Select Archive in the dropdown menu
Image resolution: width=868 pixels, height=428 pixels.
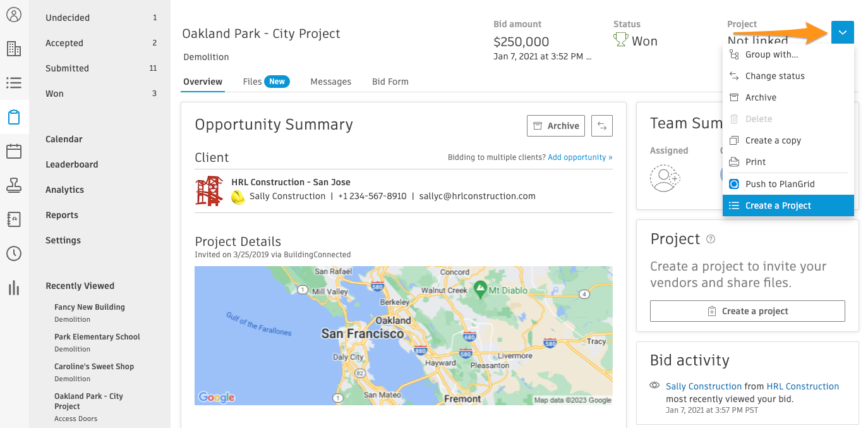(788, 97)
